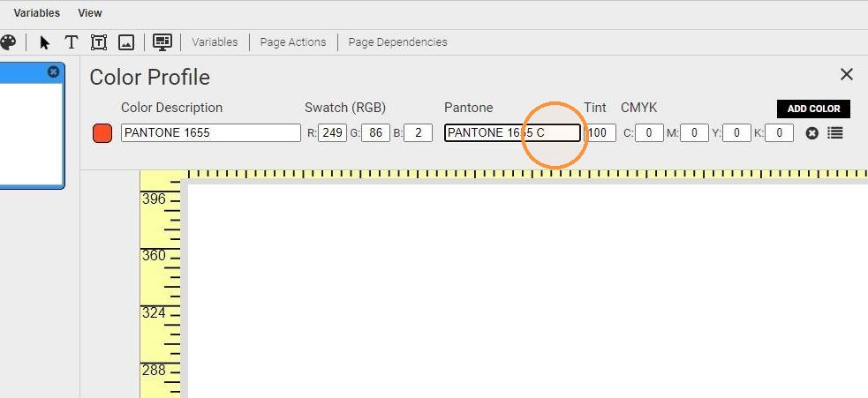Click the CMYK C value field
Screen dimensions: 868x398
pyautogui.click(x=649, y=133)
